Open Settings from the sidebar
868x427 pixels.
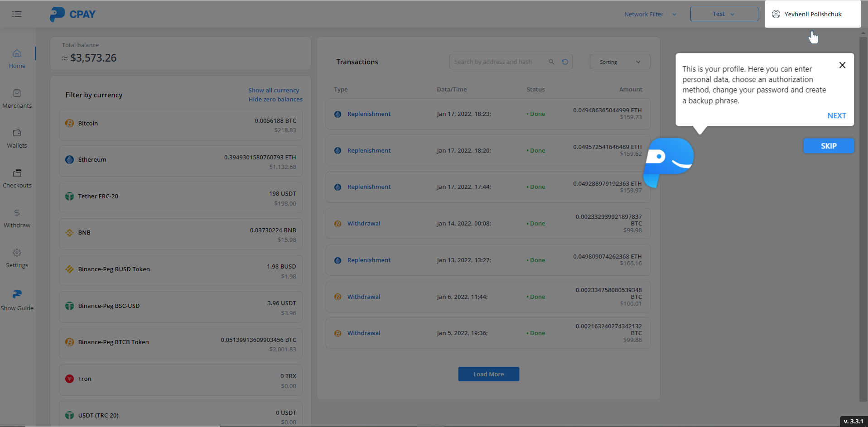tap(17, 258)
